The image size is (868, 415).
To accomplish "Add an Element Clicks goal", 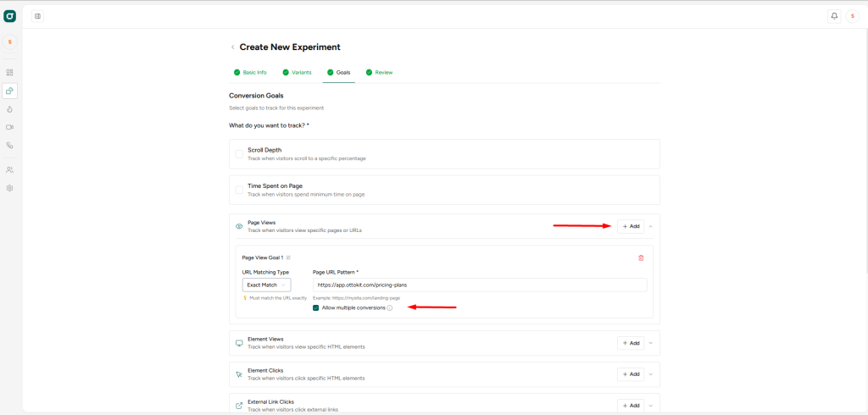I will 631,374.
